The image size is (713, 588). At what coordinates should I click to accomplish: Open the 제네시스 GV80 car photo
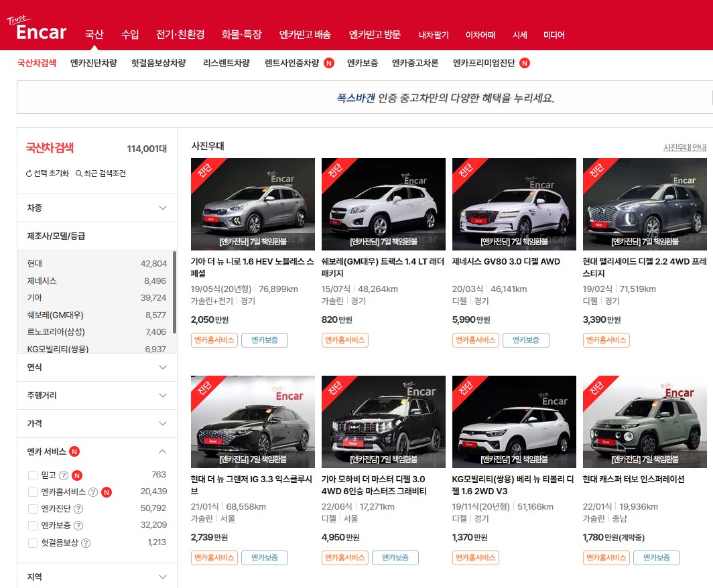(514, 204)
